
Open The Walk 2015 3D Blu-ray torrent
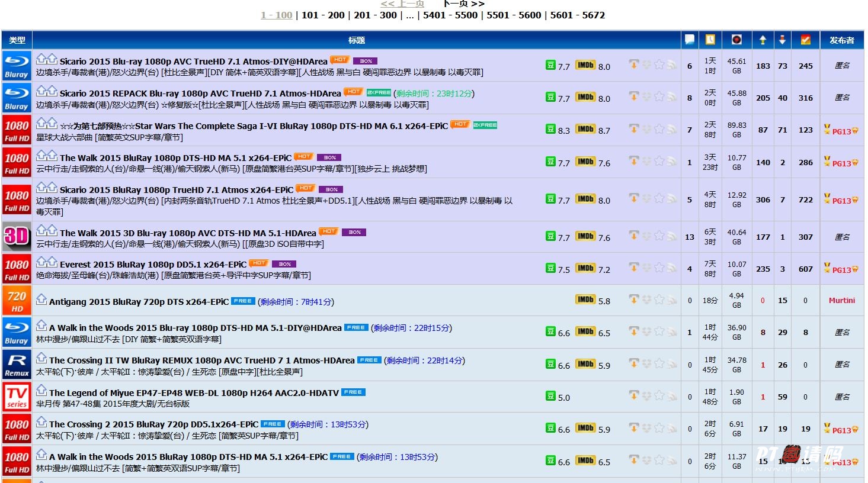tap(188, 233)
